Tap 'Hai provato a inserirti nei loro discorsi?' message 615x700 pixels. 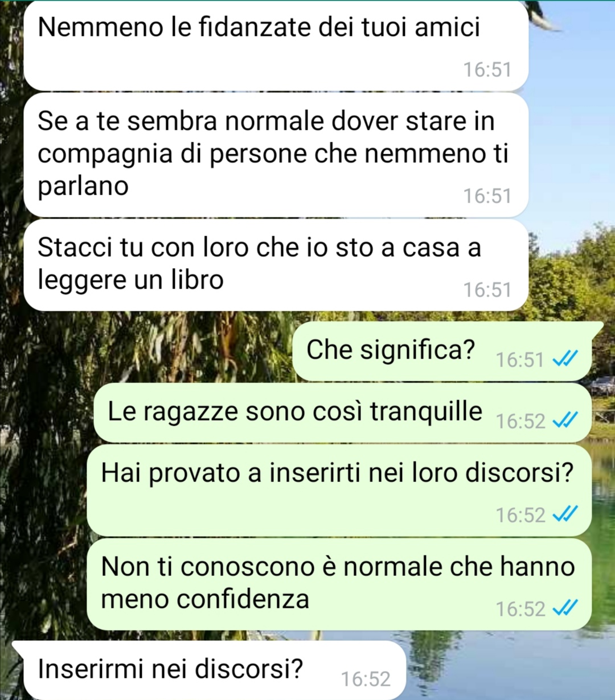click(x=339, y=491)
